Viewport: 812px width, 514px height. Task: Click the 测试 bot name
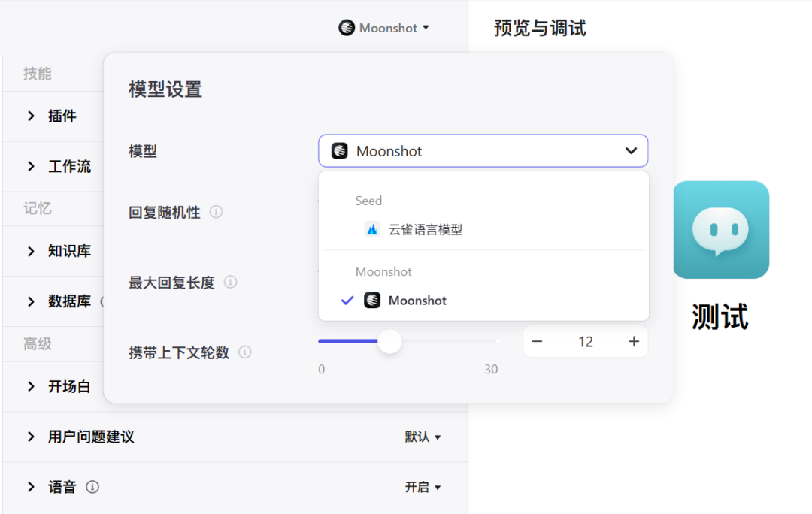click(x=720, y=317)
